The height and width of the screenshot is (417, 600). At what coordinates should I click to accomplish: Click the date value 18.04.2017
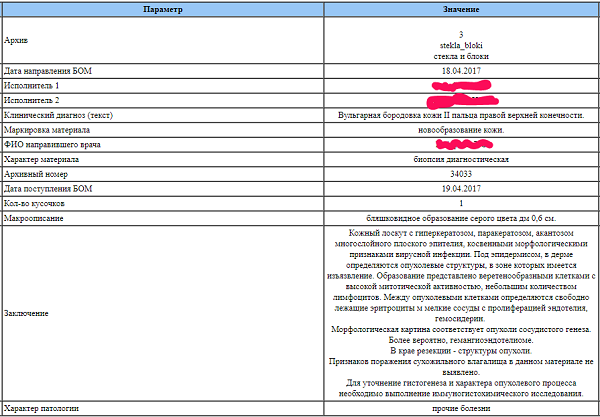point(461,71)
